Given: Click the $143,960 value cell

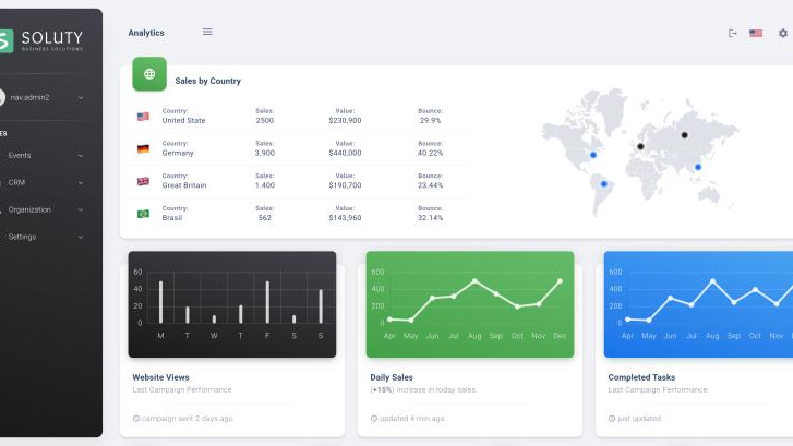Looking at the screenshot, I should coord(345,217).
